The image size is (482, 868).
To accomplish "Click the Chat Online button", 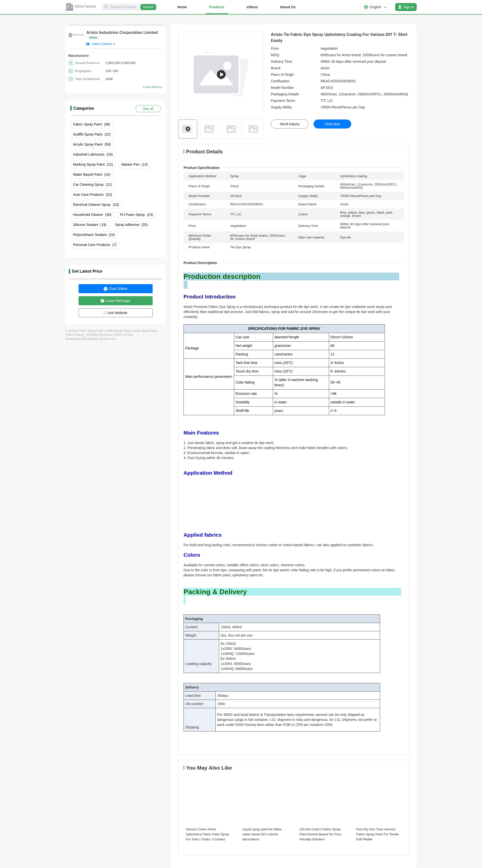I will [116, 289].
